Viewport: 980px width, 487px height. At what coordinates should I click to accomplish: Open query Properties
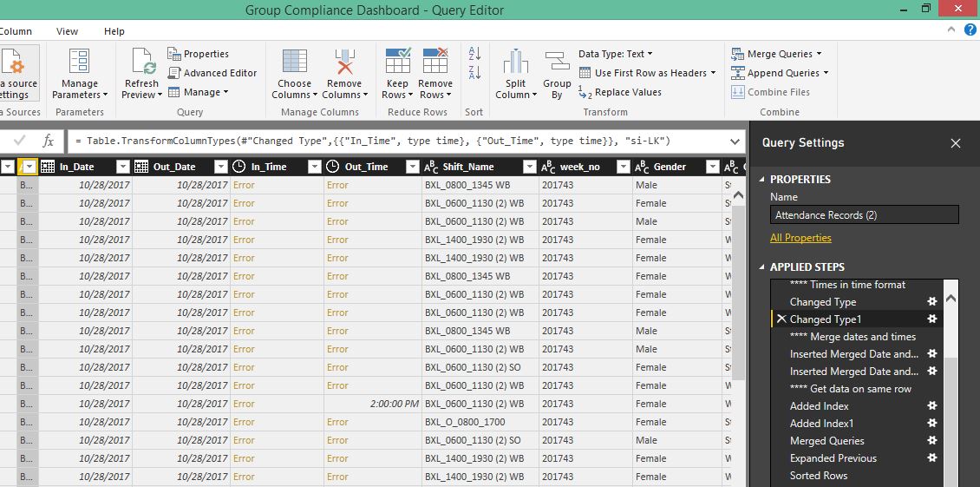click(198, 54)
